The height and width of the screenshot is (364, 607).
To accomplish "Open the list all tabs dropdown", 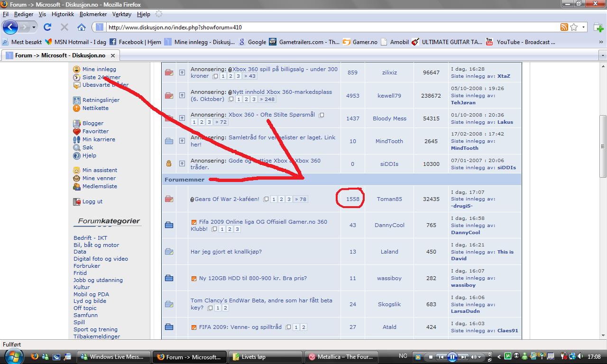I will 603,55.
